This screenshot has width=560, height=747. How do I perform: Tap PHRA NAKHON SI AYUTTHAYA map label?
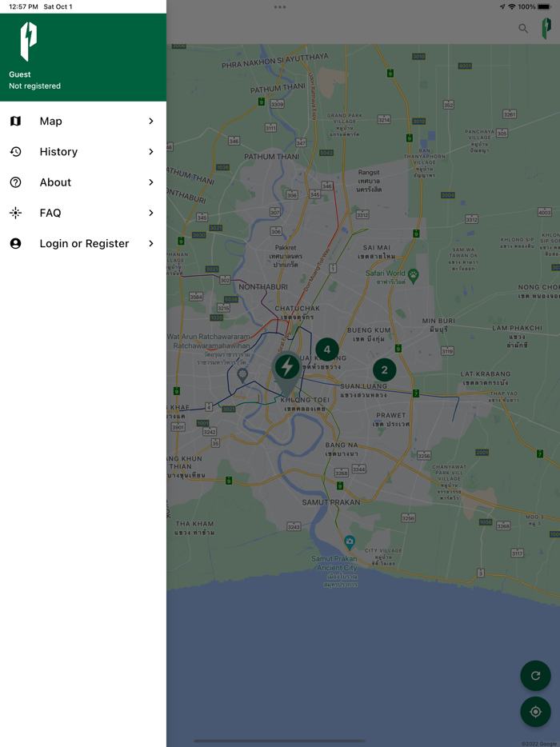pos(275,61)
